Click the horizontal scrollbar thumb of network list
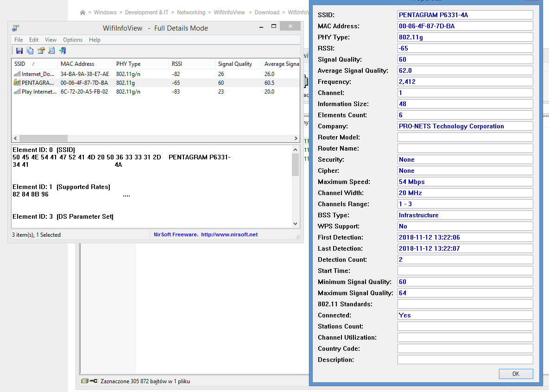This screenshot has height=392, width=549. (x=44, y=139)
